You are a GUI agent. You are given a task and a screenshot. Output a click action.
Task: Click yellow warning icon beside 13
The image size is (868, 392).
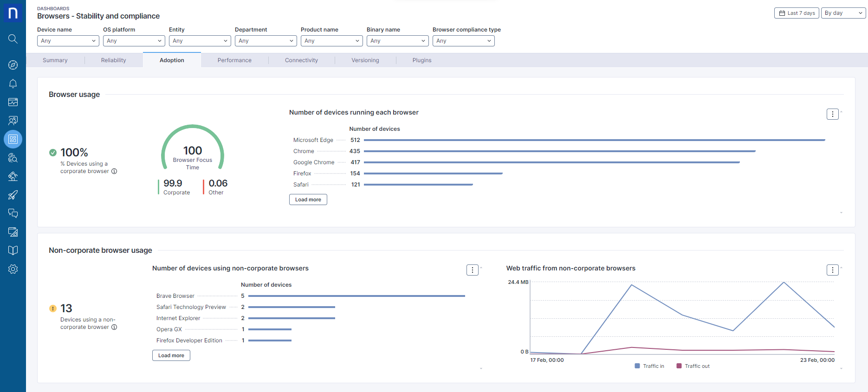point(53,308)
